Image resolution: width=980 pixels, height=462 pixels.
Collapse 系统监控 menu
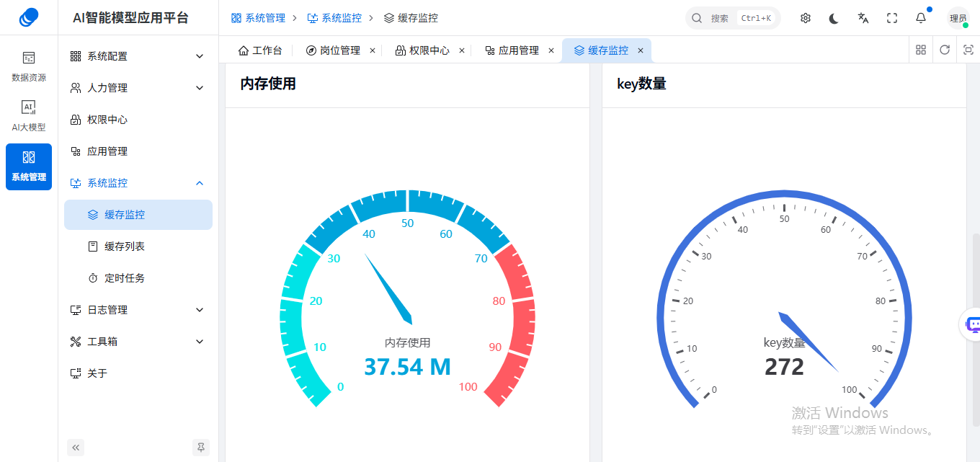[x=138, y=183]
